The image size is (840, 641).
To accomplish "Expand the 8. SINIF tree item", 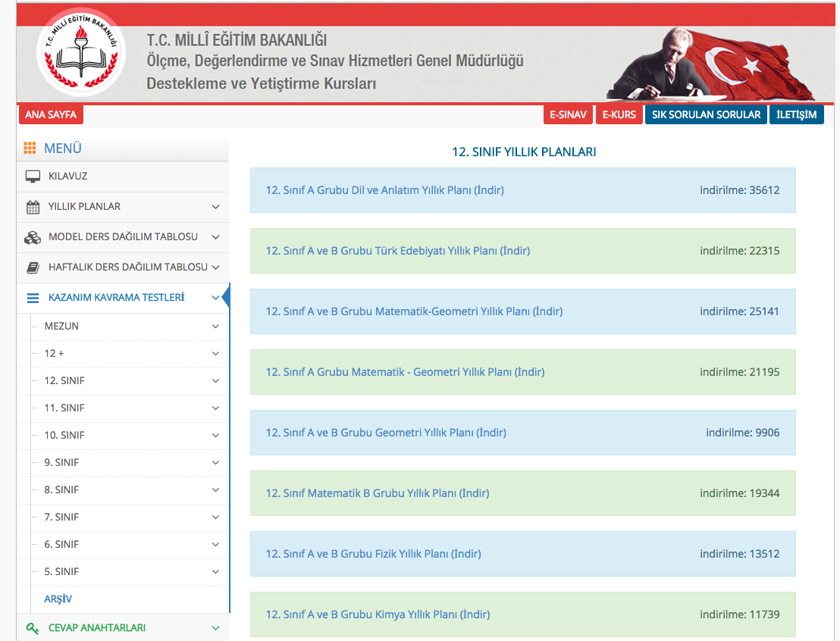I will point(215,490).
